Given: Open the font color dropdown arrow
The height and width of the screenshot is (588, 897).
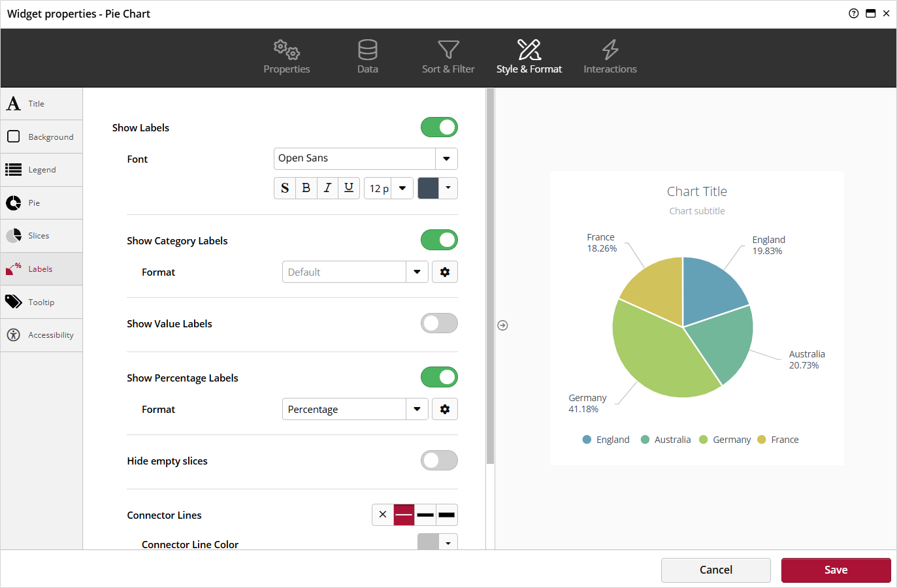Looking at the screenshot, I should [448, 188].
